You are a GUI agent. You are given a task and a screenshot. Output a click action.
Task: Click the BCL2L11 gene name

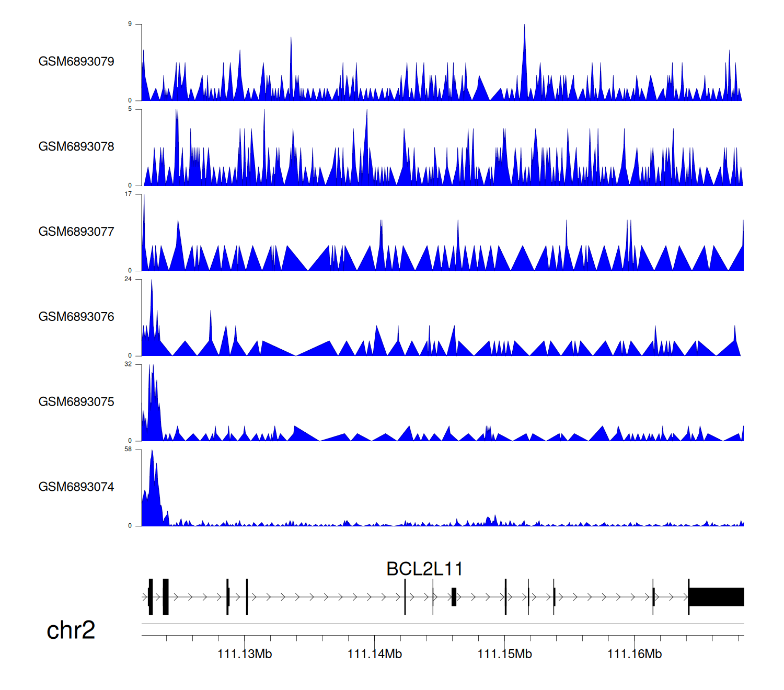(x=424, y=569)
